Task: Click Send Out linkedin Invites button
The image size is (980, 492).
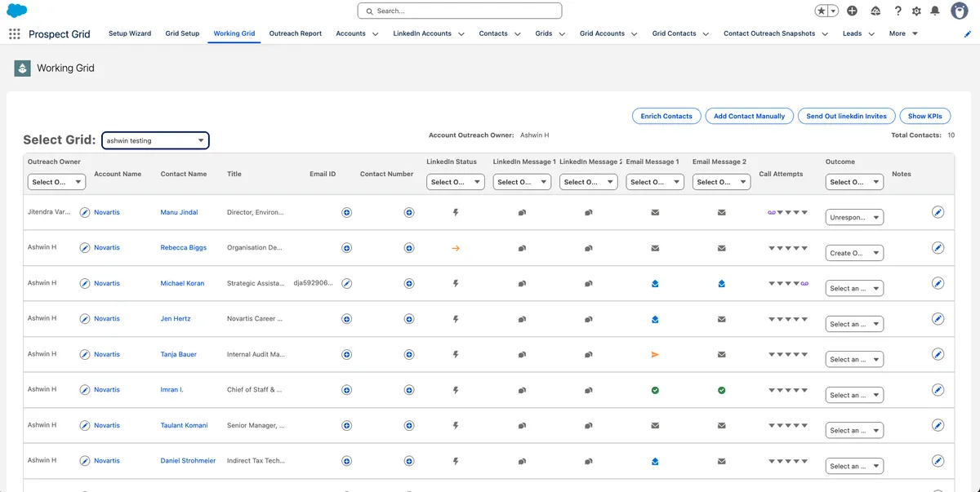Action: point(846,116)
